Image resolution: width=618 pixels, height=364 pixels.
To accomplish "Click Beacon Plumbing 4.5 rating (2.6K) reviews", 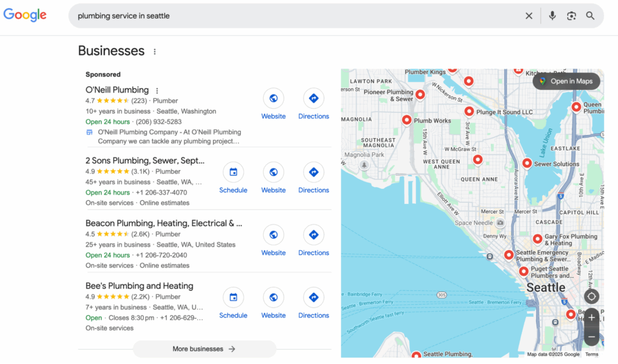I will tap(118, 234).
